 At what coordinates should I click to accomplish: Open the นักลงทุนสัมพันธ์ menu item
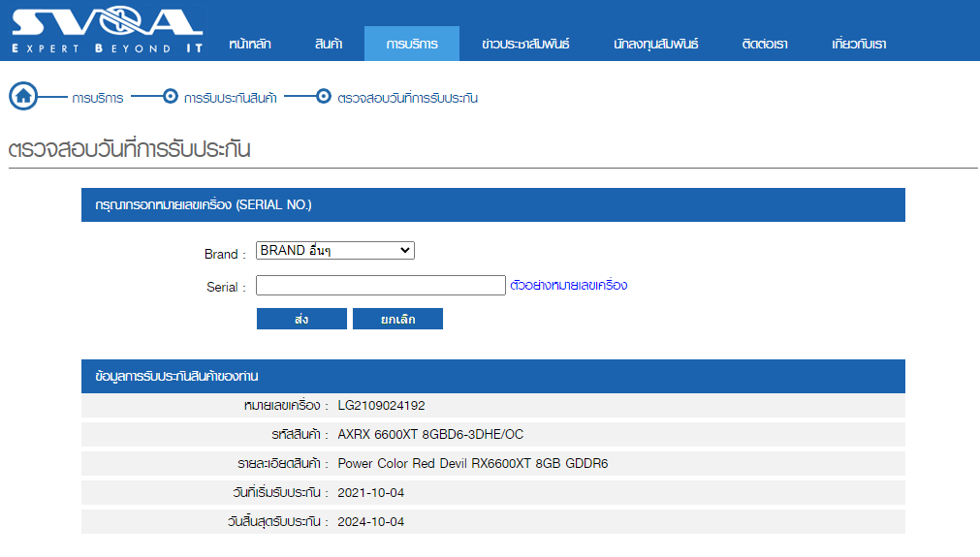point(656,44)
